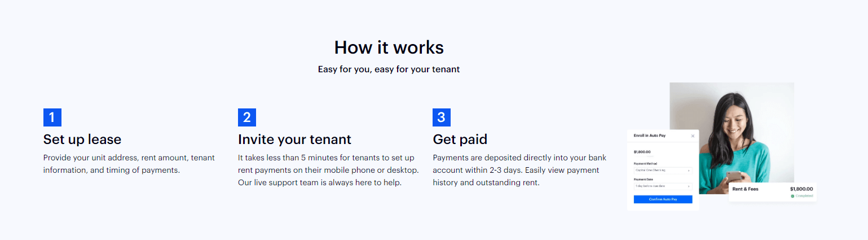
Task: Click the Set up lease heading
Action: coord(82,139)
